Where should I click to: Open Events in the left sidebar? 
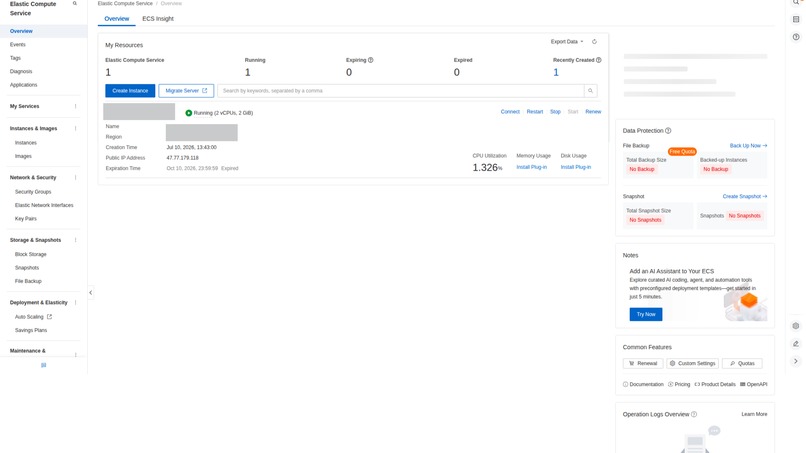pos(17,45)
